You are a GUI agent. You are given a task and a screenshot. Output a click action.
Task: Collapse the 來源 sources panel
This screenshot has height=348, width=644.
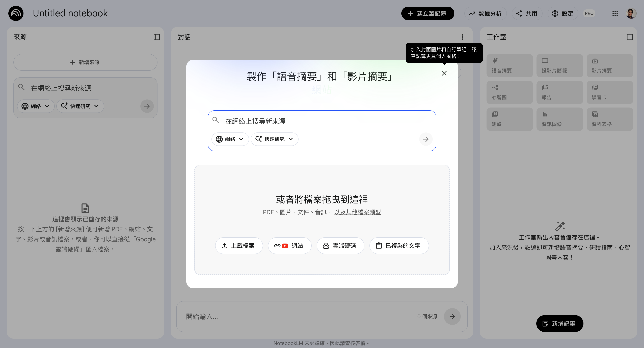pyautogui.click(x=156, y=37)
